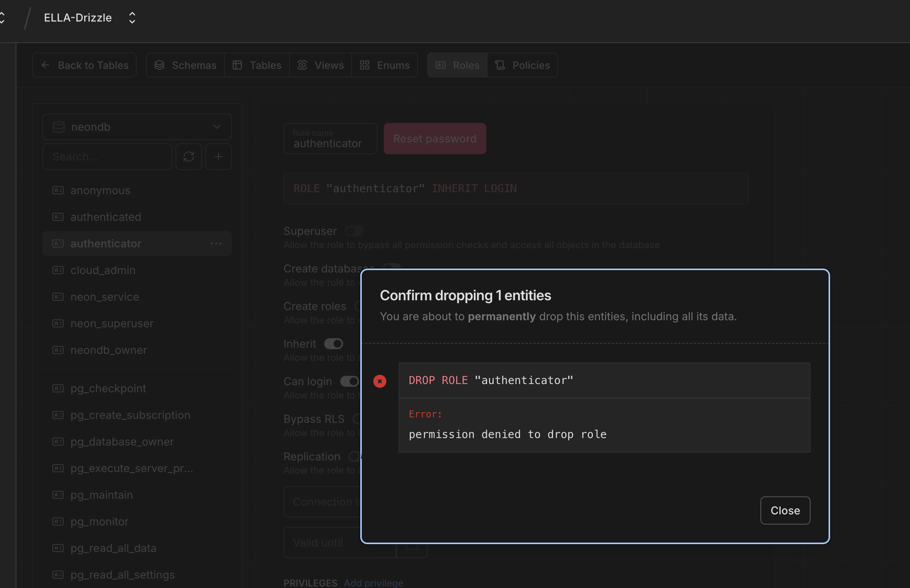
Task: Click the Close button in dialog
Action: pyautogui.click(x=785, y=510)
